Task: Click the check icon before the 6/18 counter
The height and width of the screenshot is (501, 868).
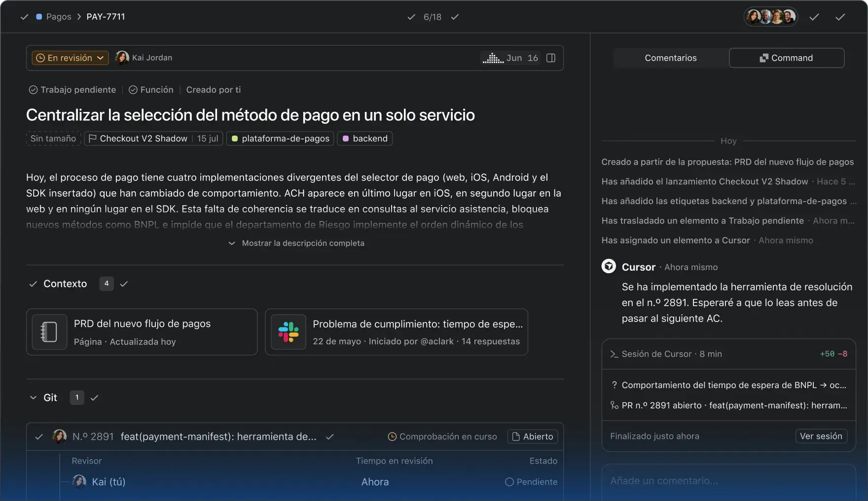Action: 411,17
